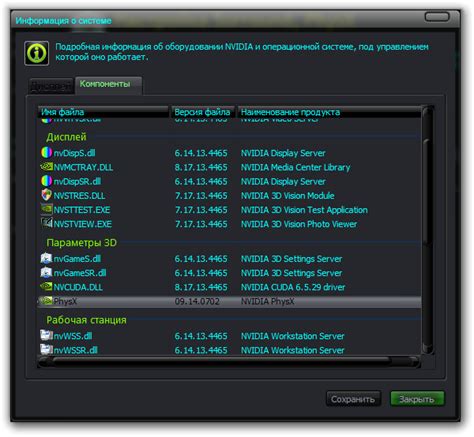Select the NVCUDA.DLL file name
This screenshot has width=474, height=437.
coord(78,287)
